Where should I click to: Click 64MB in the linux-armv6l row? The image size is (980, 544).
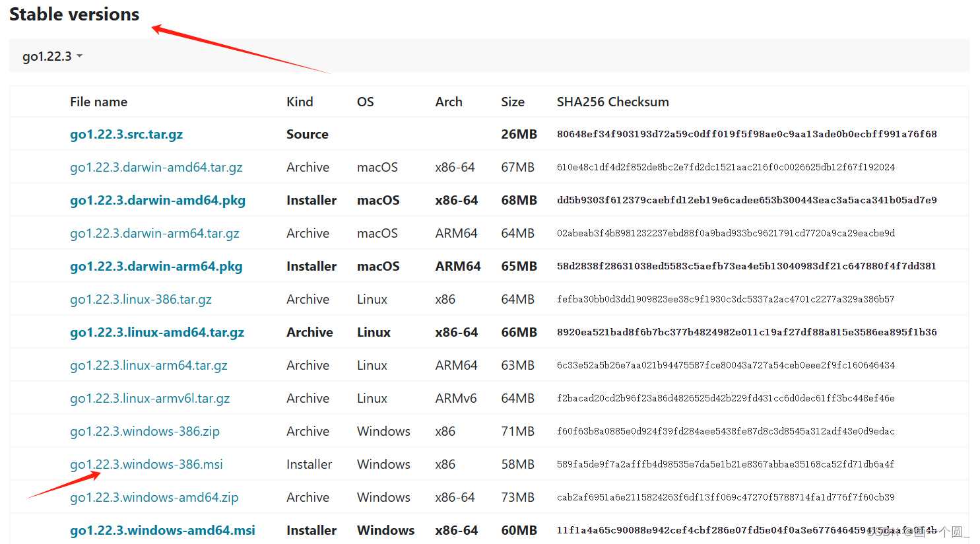coord(517,398)
